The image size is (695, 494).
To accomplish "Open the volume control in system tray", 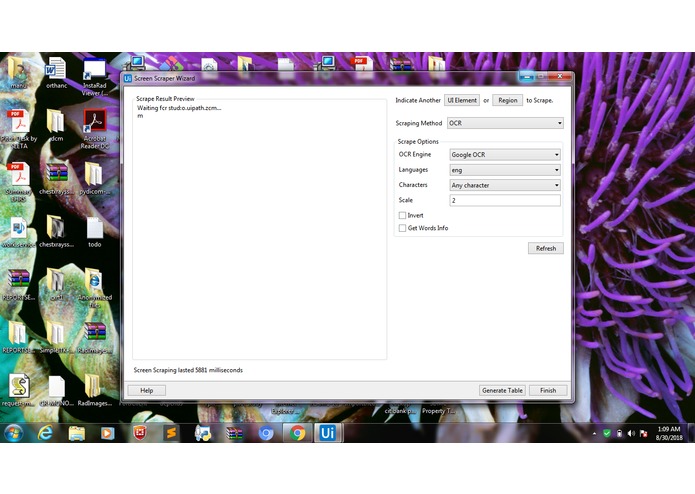I will coord(631,433).
